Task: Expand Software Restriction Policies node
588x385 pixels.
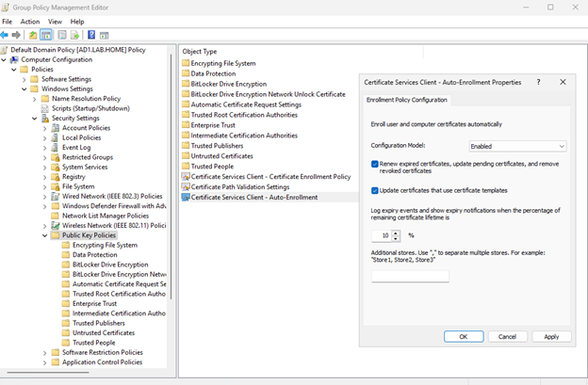Action: point(44,352)
